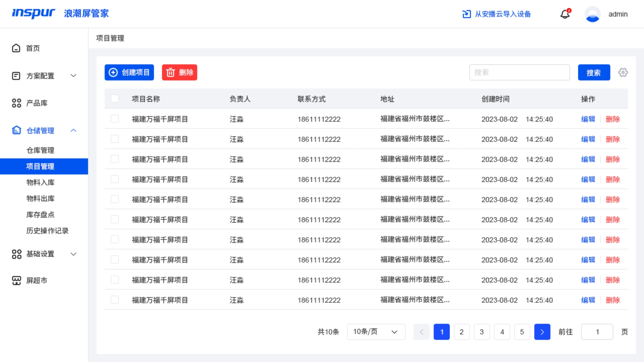This screenshot has width=644, height=362.
Task: Go to page 2
Action: (x=462, y=332)
